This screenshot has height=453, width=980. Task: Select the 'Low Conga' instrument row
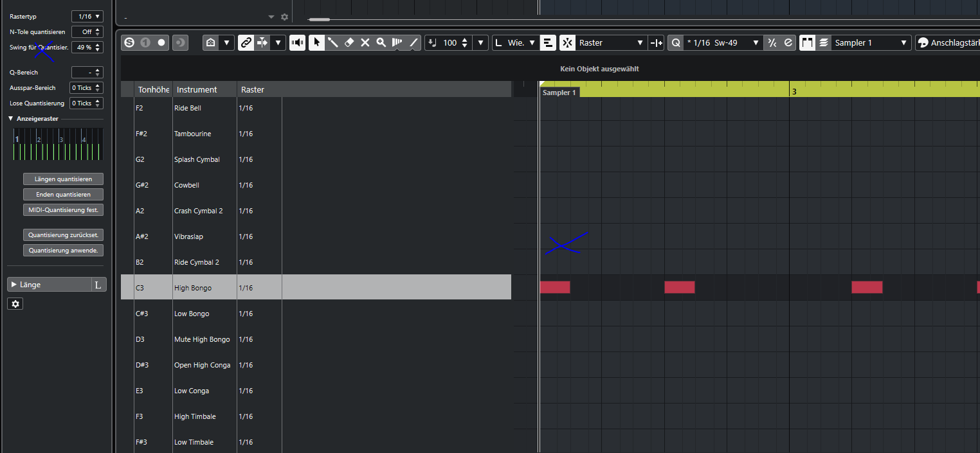[316, 391]
